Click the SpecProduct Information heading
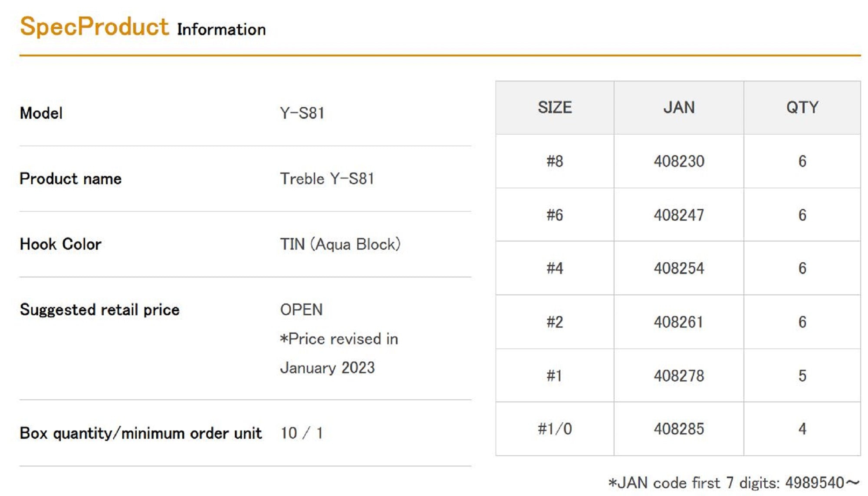The height and width of the screenshot is (496, 868). point(142,27)
